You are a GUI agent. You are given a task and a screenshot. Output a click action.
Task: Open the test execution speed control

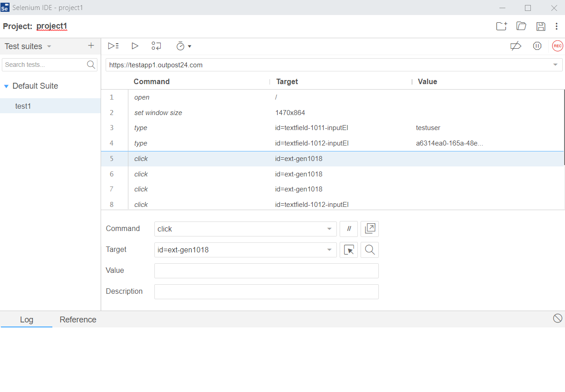pos(183,46)
